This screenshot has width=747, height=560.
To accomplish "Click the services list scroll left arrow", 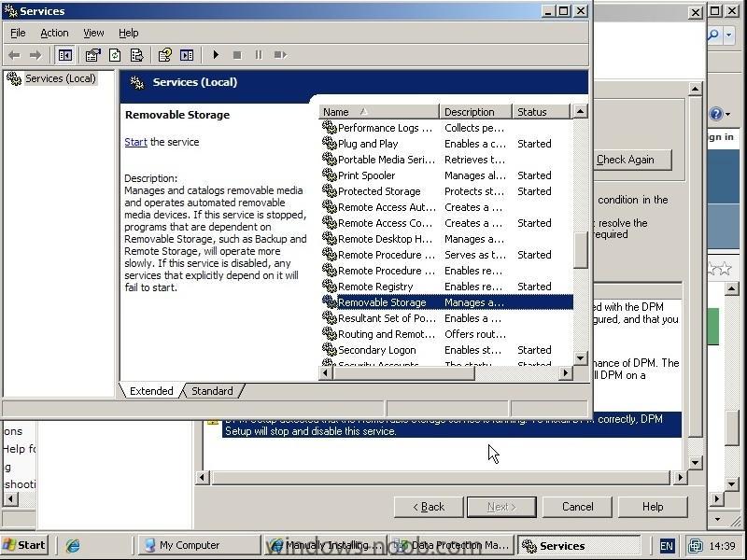I will coord(326,372).
